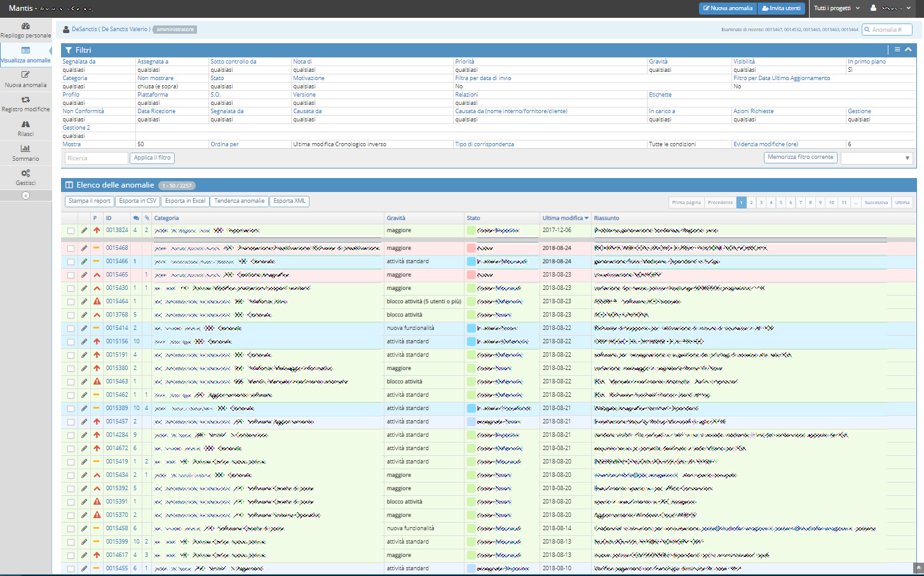This screenshot has width=924, height=576.
Task: Tick the checkbox for issue 0015414
Action: pos(71,329)
